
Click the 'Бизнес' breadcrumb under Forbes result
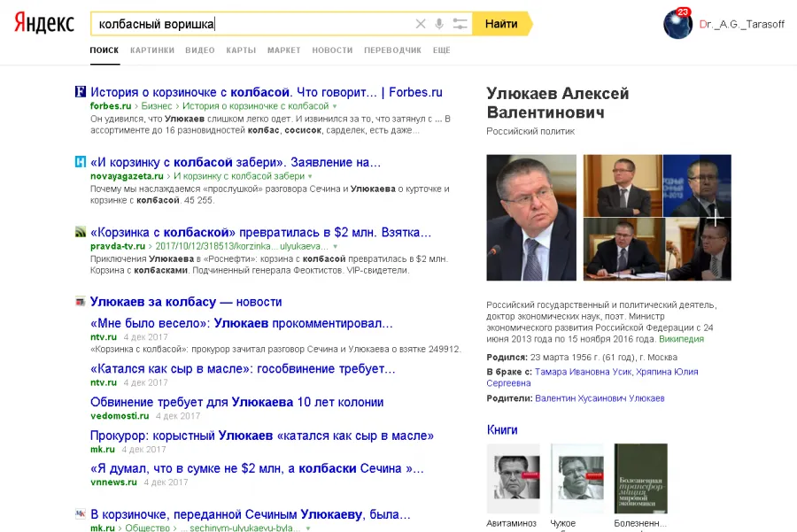tap(157, 106)
